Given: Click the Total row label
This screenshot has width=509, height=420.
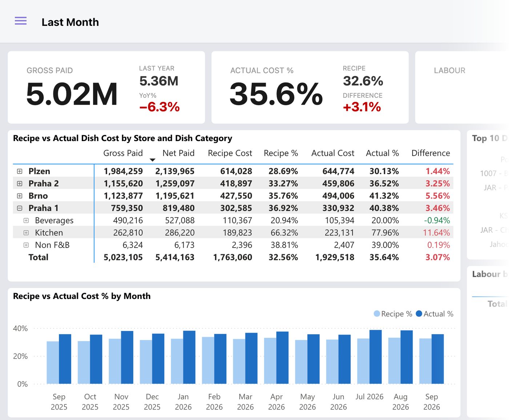Looking at the screenshot, I should 38,257.
